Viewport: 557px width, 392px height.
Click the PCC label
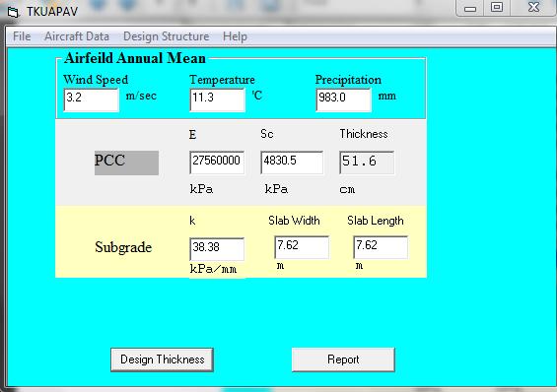pos(126,163)
